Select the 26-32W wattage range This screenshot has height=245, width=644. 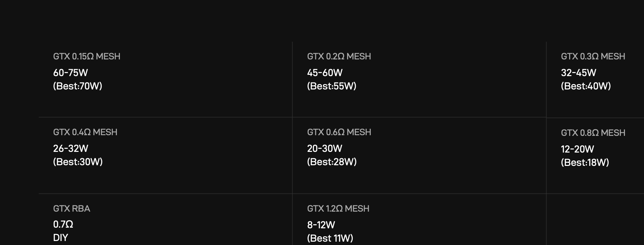tap(70, 149)
